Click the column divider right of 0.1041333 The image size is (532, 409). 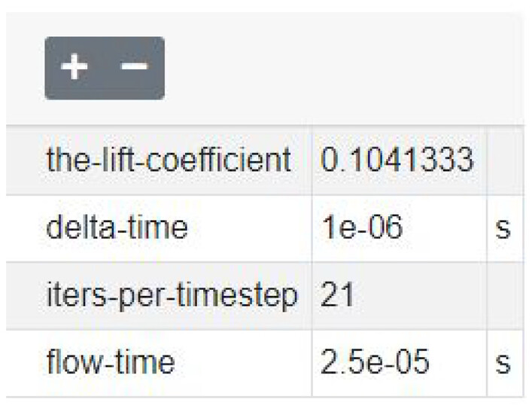487,160
